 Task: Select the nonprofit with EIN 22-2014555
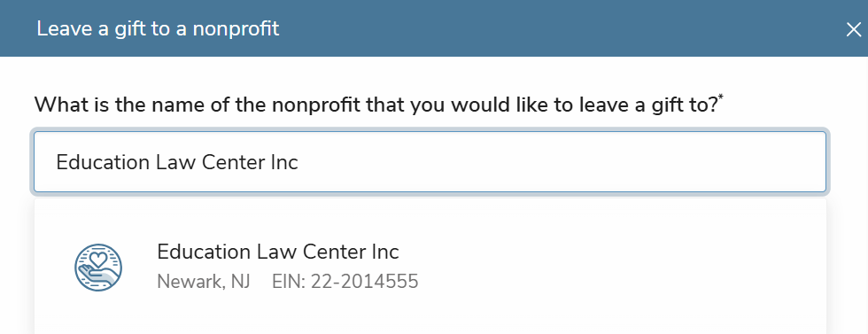click(x=430, y=267)
